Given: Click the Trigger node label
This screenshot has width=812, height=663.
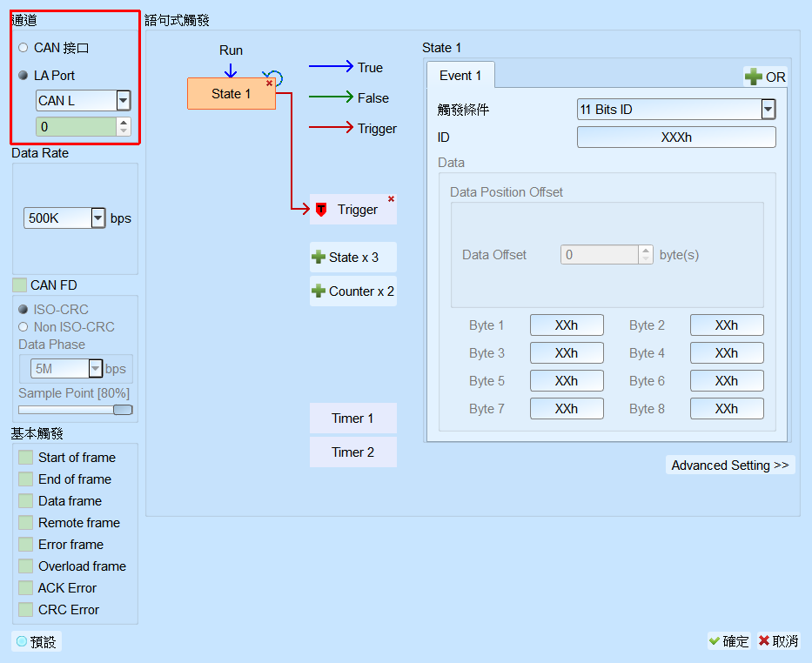Looking at the screenshot, I should pos(358,210).
